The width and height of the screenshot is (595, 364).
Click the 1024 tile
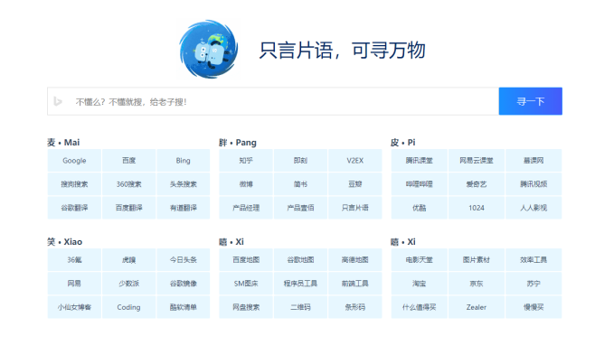477,208
